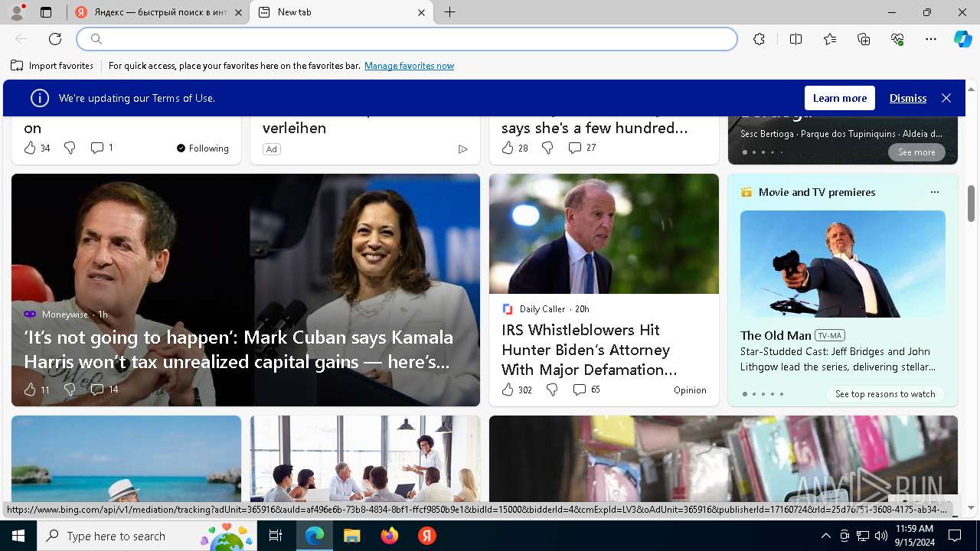Open a new tab with plus button

coord(450,12)
